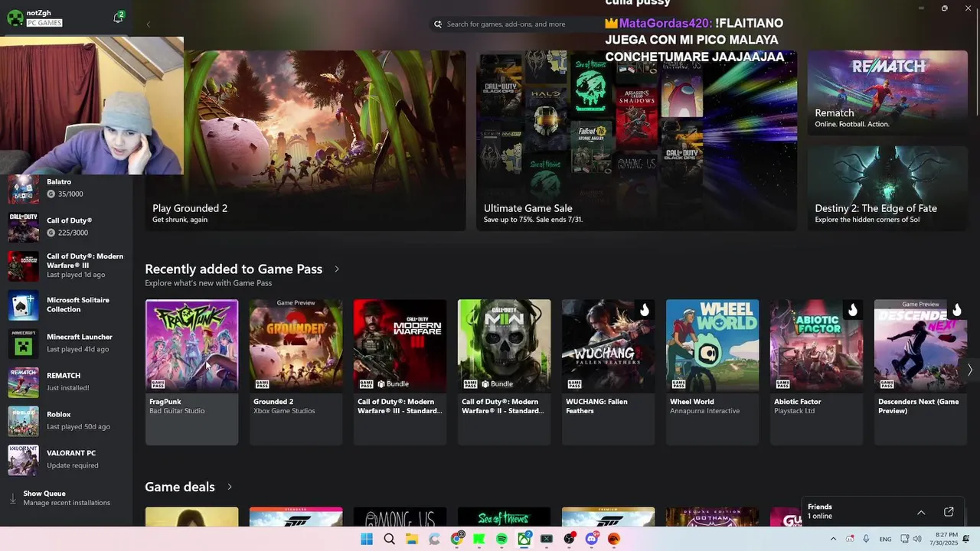Select the FragPunk game card
The image size is (980, 551).
[x=191, y=372]
